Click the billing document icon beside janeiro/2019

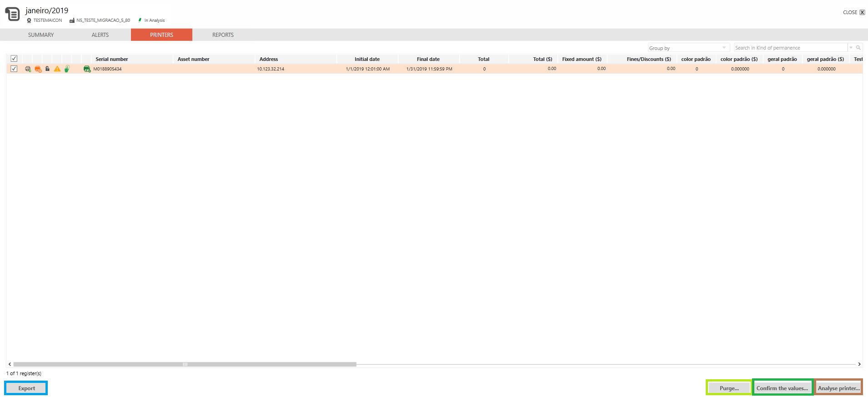pos(12,14)
